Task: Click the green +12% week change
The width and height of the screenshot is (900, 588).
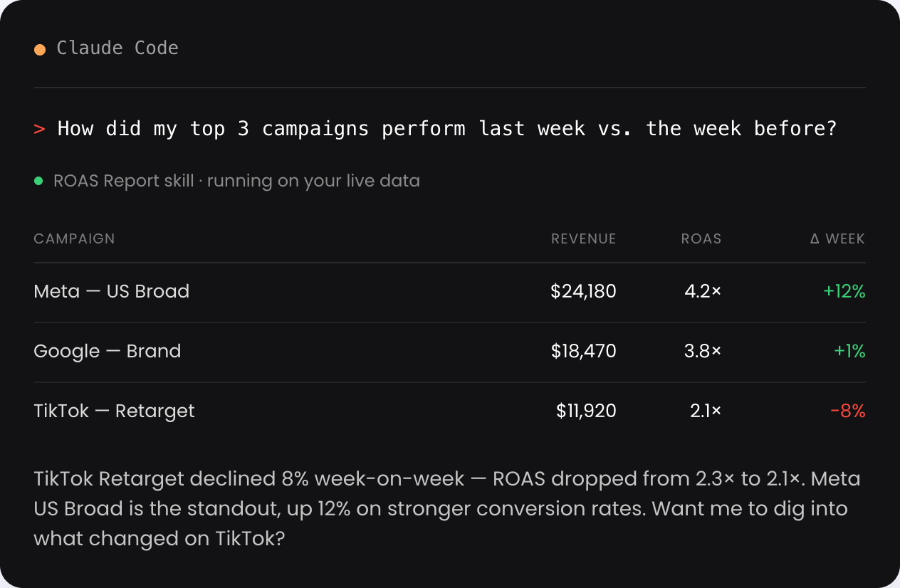Action: pyautogui.click(x=844, y=291)
